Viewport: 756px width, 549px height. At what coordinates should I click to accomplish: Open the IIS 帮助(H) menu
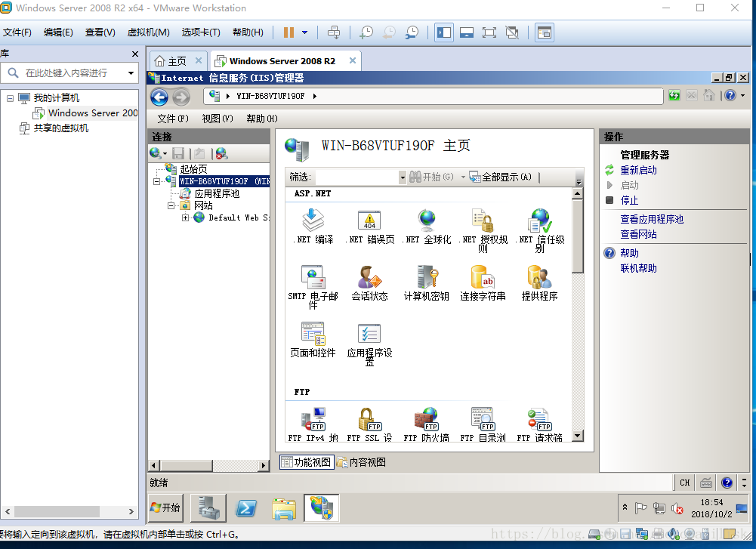click(x=262, y=119)
